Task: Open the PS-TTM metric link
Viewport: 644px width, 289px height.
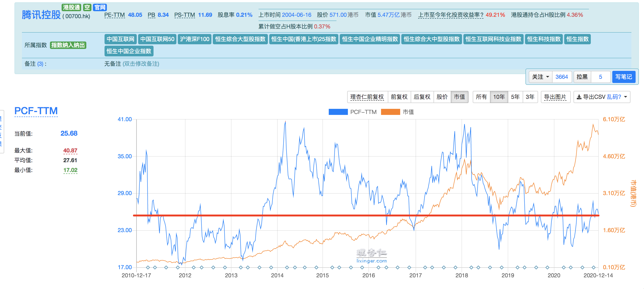Action: [185, 15]
